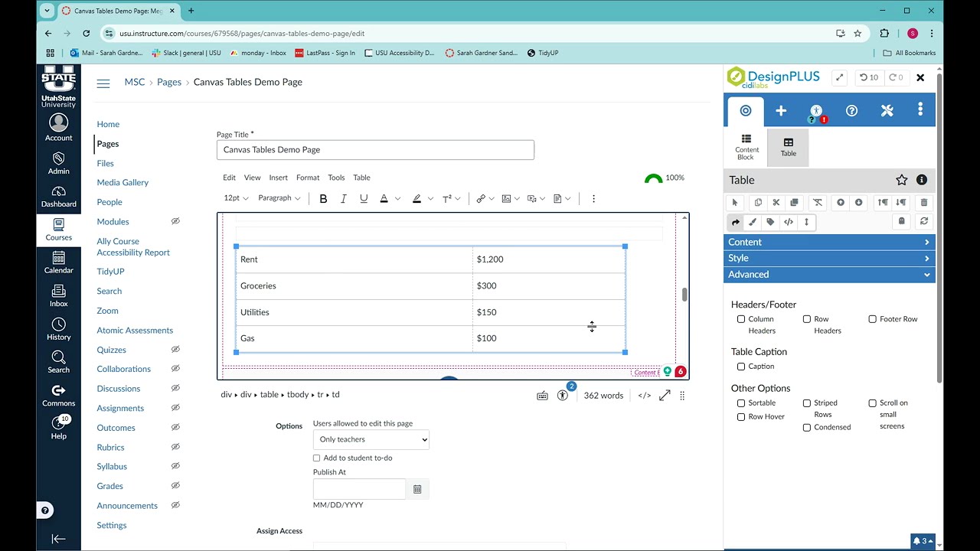Enable Footer Row checkbox
The height and width of the screenshot is (551, 980).
tap(873, 319)
